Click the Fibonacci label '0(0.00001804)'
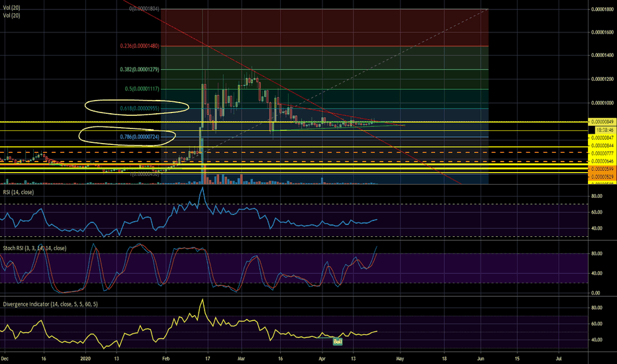The width and height of the screenshot is (617, 364). [144, 9]
